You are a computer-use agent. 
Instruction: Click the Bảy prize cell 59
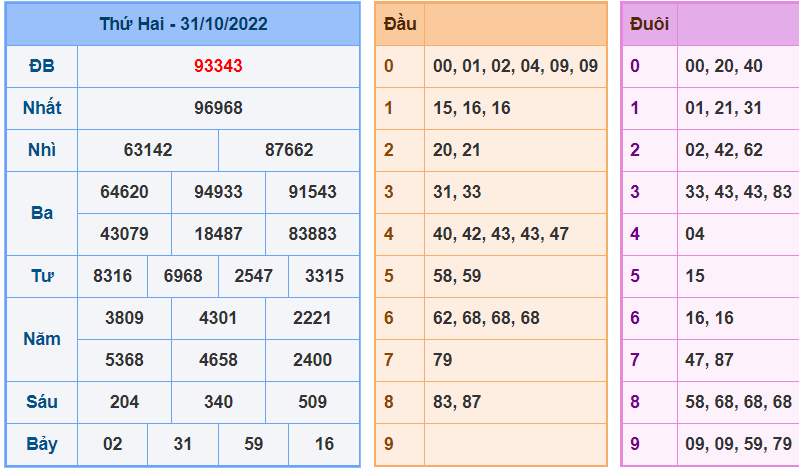(x=253, y=444)
